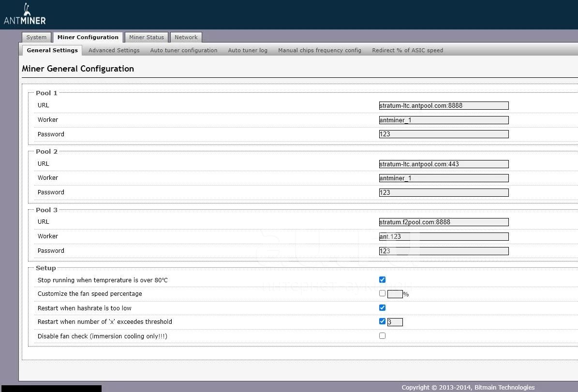The width and height of the screenshot is (578, 392).
Task: Click the Pool 1 Worker field
Action: (x=444, y=120)
